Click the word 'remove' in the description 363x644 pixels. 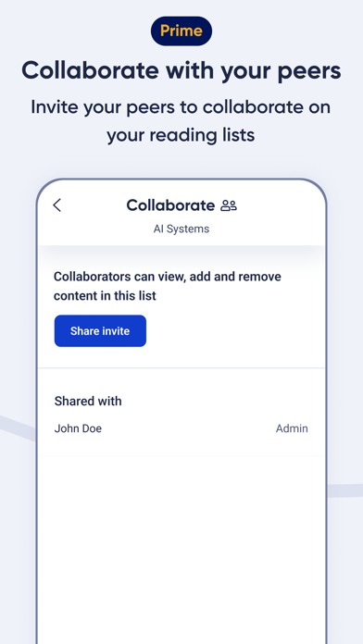260,277
